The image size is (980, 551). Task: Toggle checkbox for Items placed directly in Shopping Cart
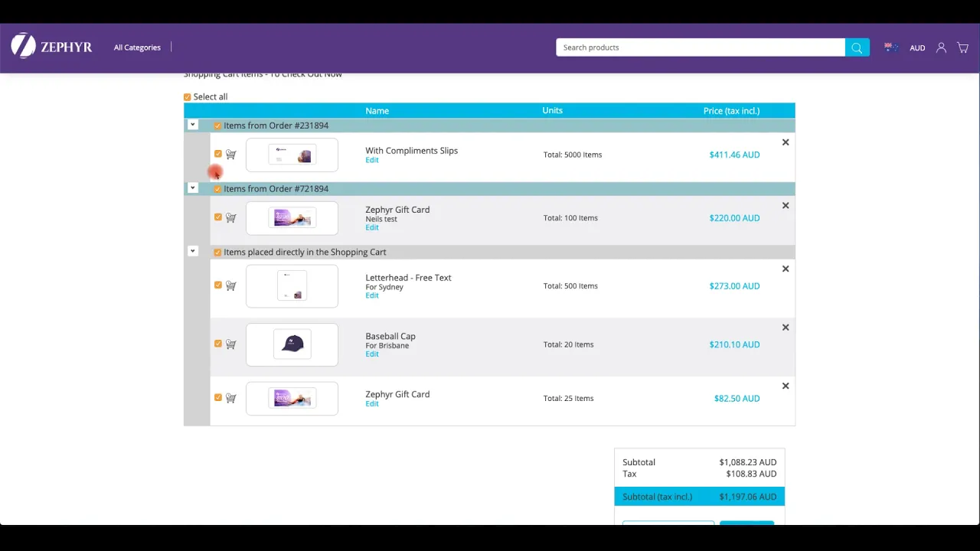217,253
